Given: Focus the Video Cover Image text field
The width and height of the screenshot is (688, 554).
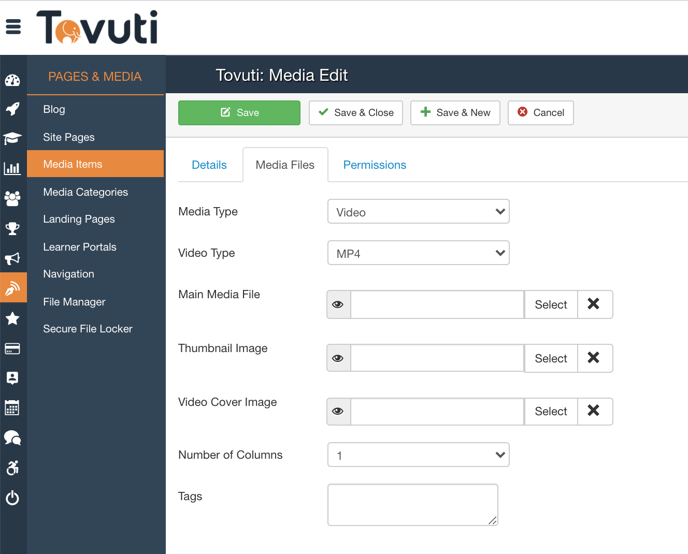Looking at the screenshot, I should tap(437, 411).
